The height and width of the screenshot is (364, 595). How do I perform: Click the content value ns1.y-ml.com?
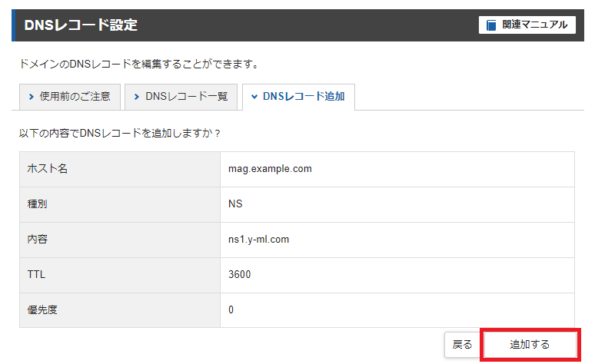tap(258, 240)
